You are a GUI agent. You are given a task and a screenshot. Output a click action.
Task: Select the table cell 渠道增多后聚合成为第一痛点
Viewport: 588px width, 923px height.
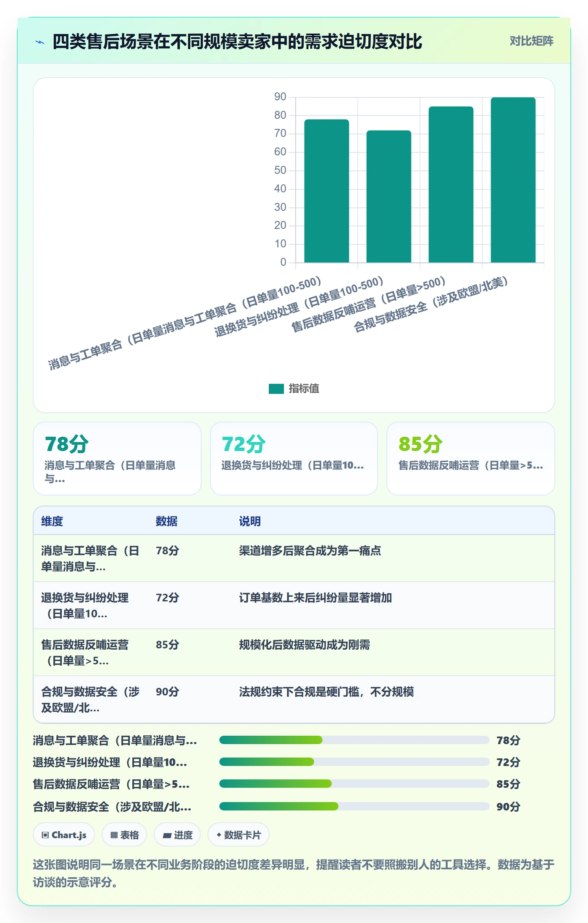coord(310,551)
